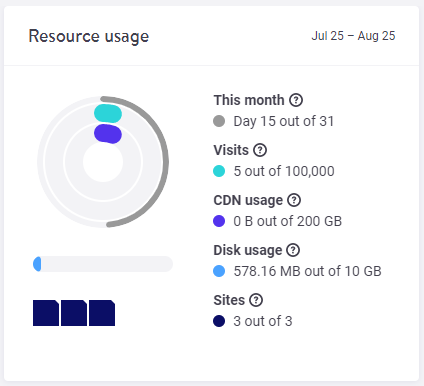The height and width of the screenshot is (386, 424).
Task: Click navy dot beside 3 out of 3
Action: tap(219, 321)
